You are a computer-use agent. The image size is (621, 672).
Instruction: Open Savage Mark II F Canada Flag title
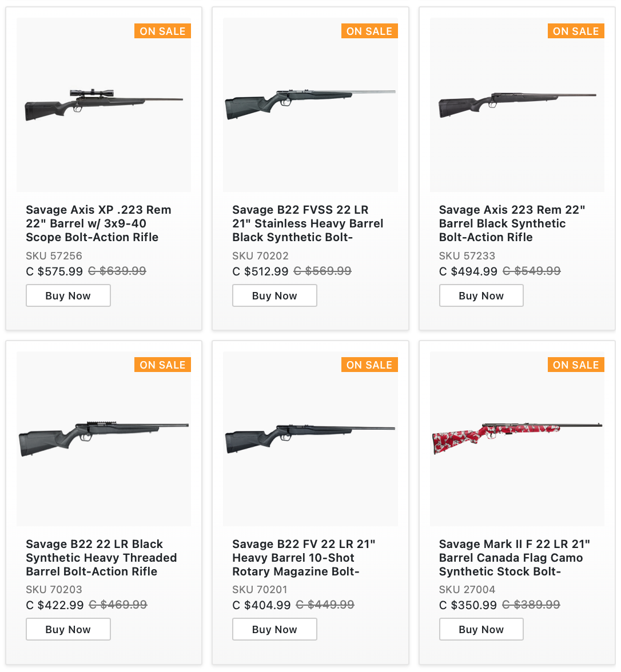[514, 558]
